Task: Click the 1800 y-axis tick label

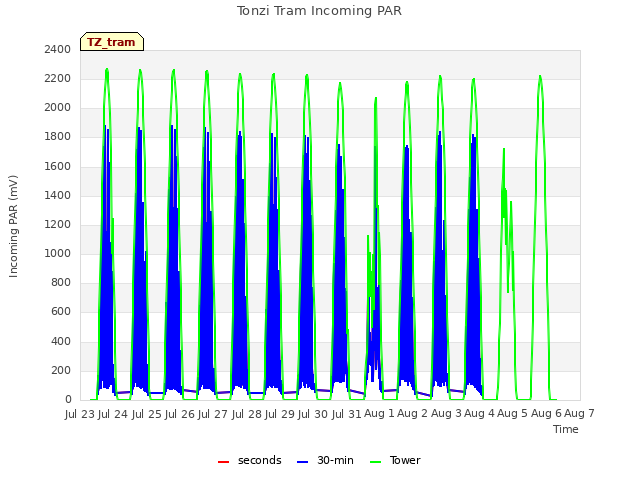Action: point(58,137)
